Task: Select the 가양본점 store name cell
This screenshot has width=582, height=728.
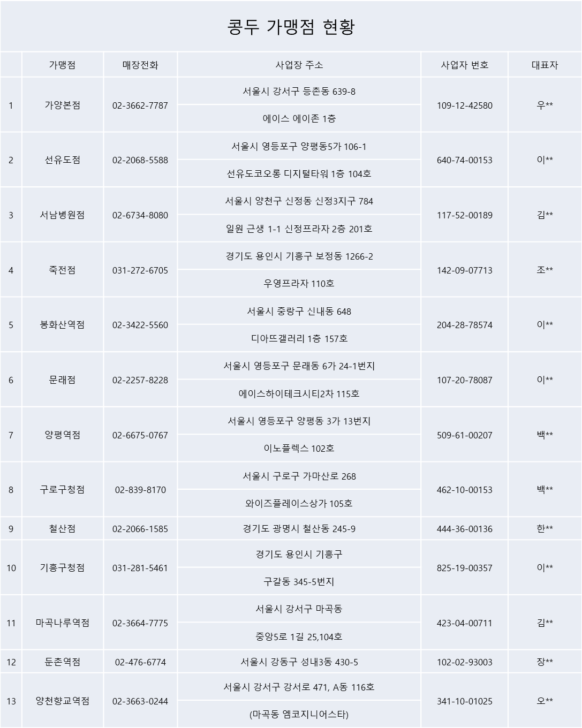Action: [63, 105]
